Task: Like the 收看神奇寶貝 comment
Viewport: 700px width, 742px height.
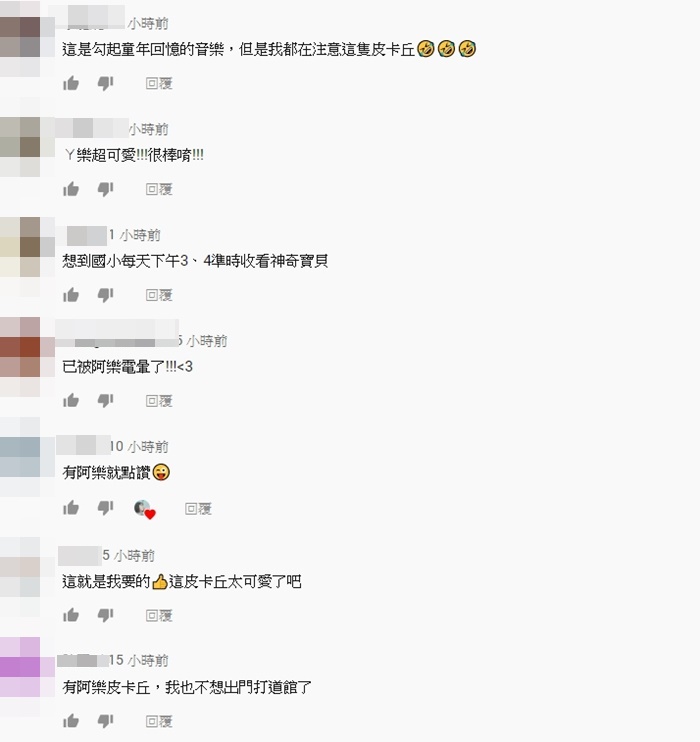Action: pyautogui.click(x=71, y=295)
